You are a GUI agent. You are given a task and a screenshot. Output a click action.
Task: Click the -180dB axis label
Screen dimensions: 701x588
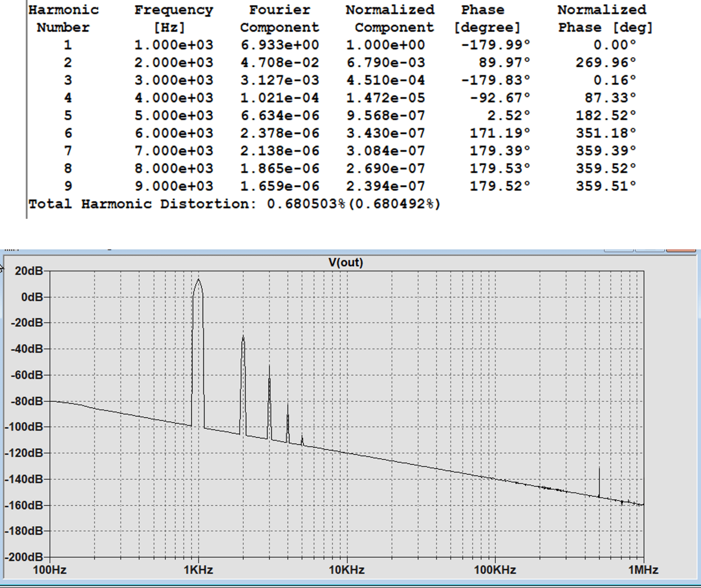(x=24, y=531)
